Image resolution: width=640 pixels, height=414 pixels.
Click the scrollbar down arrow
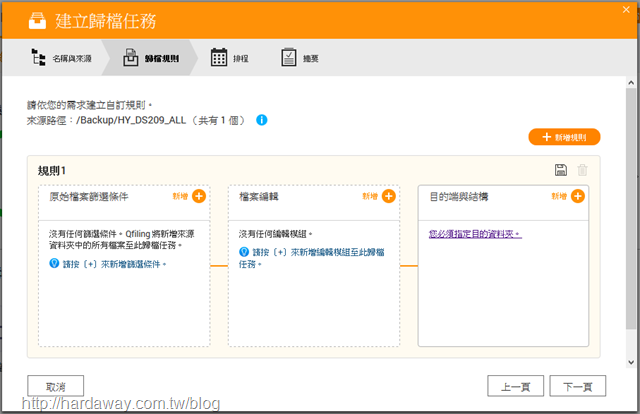point(631,362)
